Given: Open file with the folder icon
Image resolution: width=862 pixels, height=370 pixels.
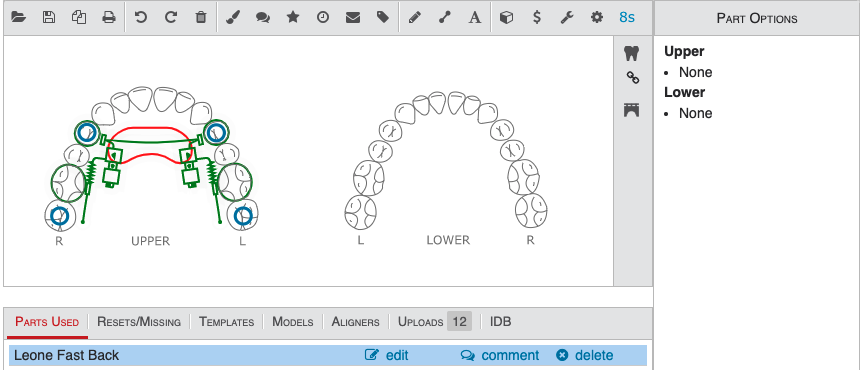Looking at the screenshot, I should click(x=19, y=18).
